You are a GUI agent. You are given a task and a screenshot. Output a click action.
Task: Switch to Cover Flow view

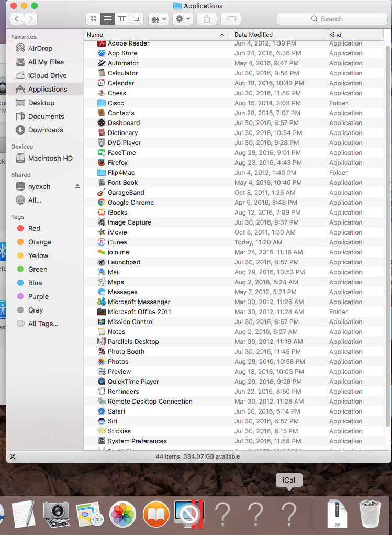(x=137, y=19)
